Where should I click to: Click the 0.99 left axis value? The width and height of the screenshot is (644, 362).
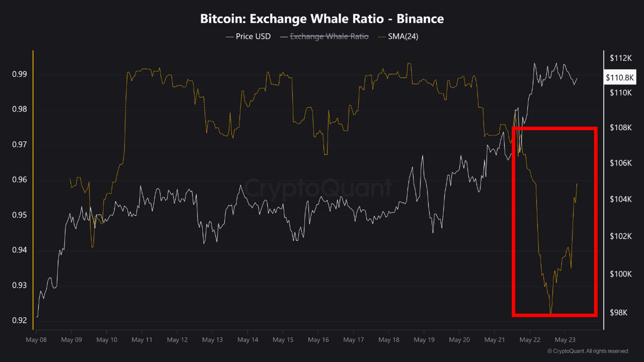click(x=19, y=74)
